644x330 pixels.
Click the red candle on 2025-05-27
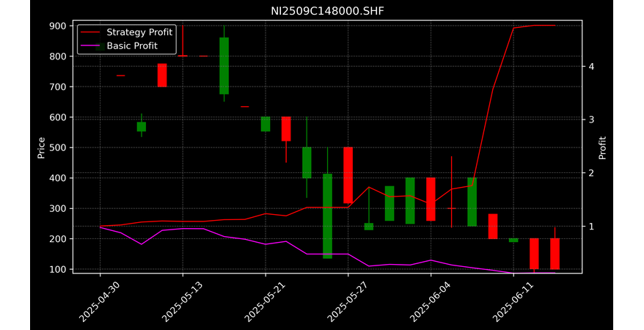348,175
